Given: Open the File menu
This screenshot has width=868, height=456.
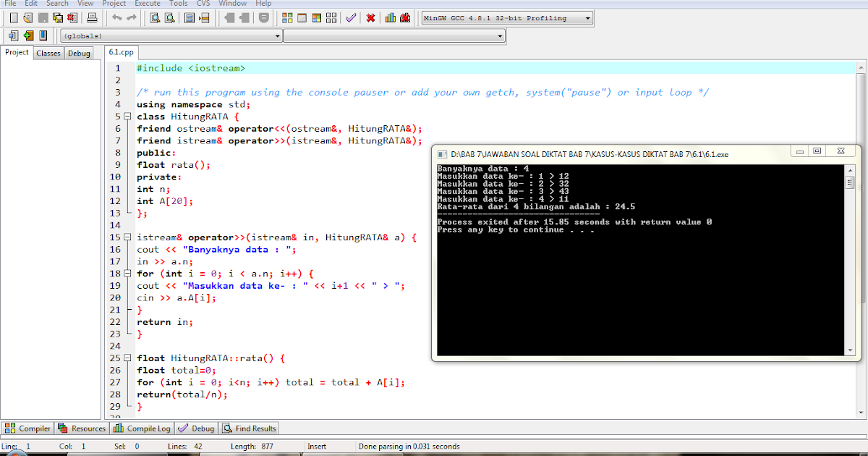Looking at the screenshot, I should coord(10,3).
